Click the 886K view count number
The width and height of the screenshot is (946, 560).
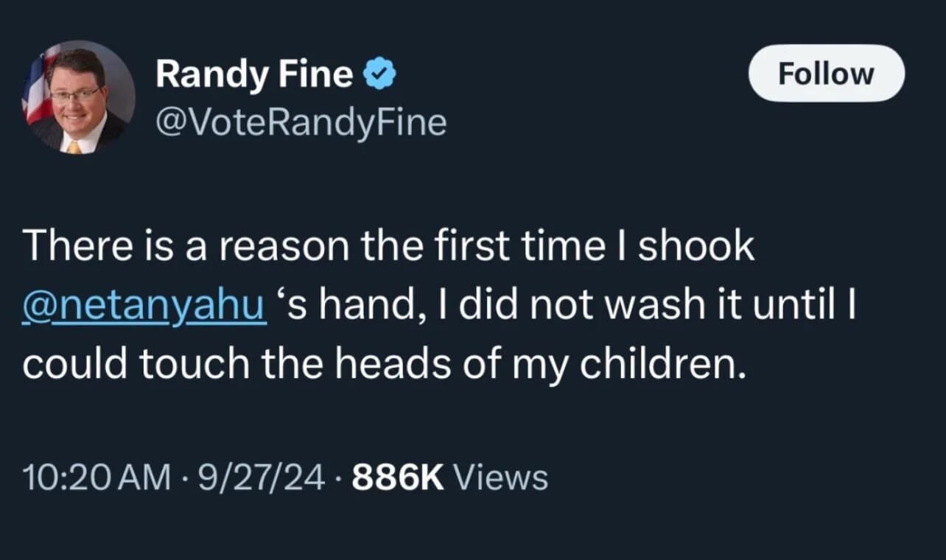[398, 477]
